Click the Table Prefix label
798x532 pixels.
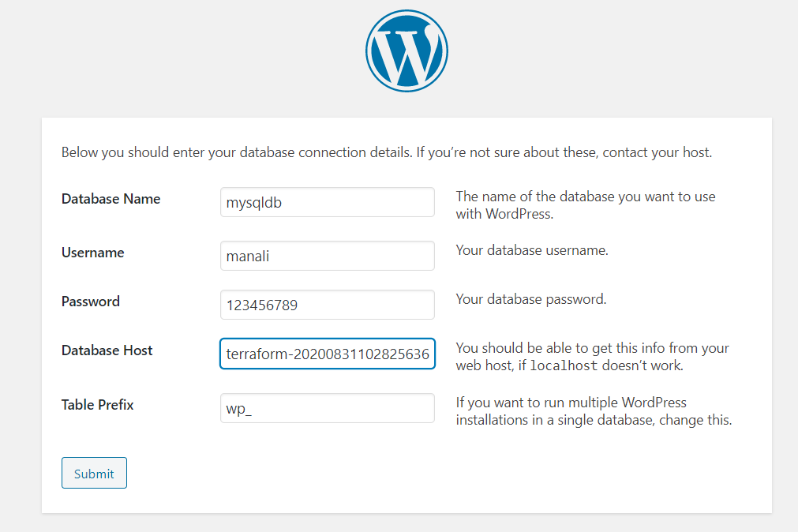[x=98, y=405]
